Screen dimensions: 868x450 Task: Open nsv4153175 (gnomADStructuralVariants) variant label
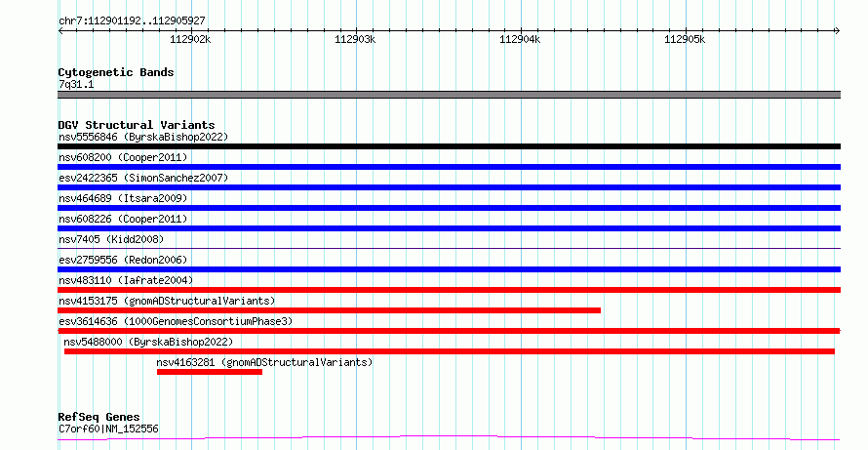[167, 301]
